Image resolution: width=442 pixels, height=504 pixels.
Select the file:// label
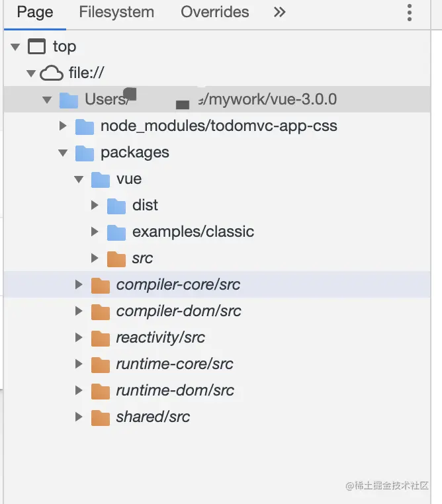86,73
